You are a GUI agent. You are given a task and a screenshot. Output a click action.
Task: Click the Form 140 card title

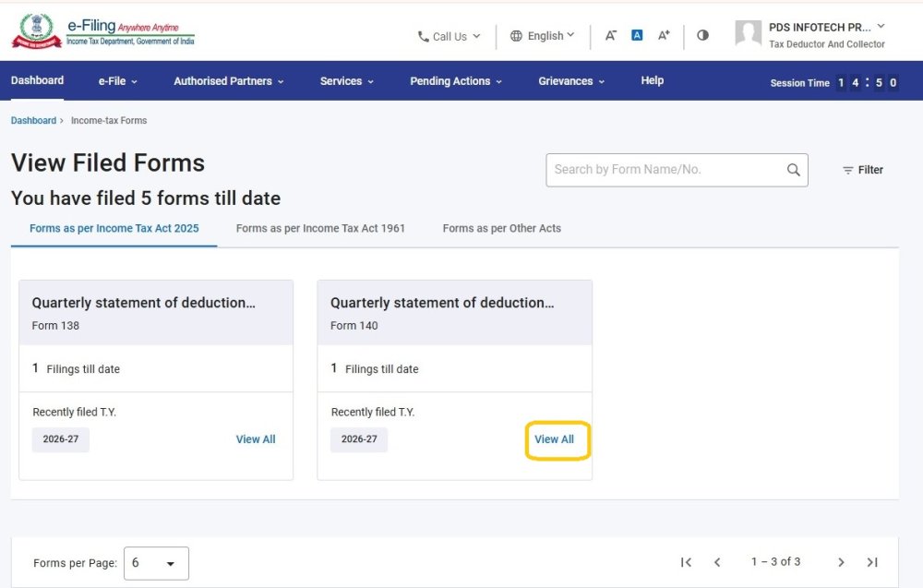click(x=442, y=303)
